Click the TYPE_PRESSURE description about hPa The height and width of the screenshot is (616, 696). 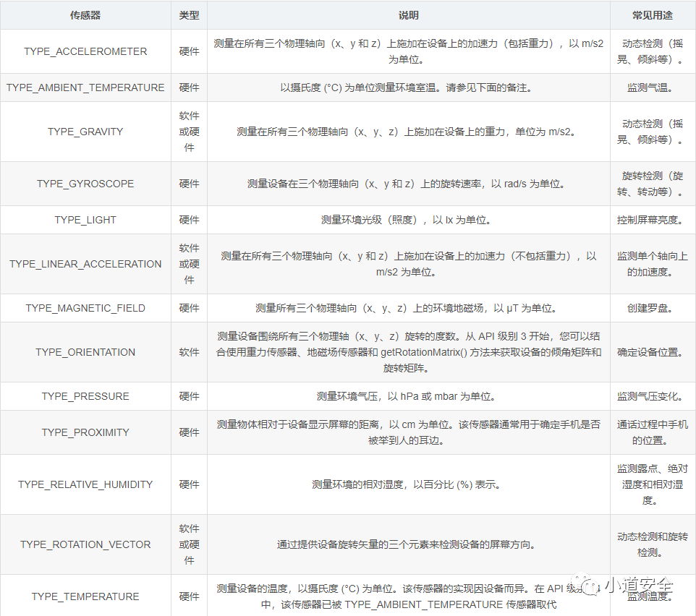[x=406, y=396]
